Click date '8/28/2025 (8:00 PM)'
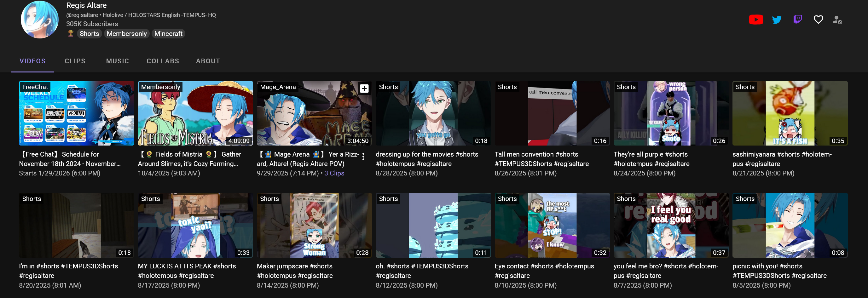Viewport: 868px width, 298px height. coord(407,173)
